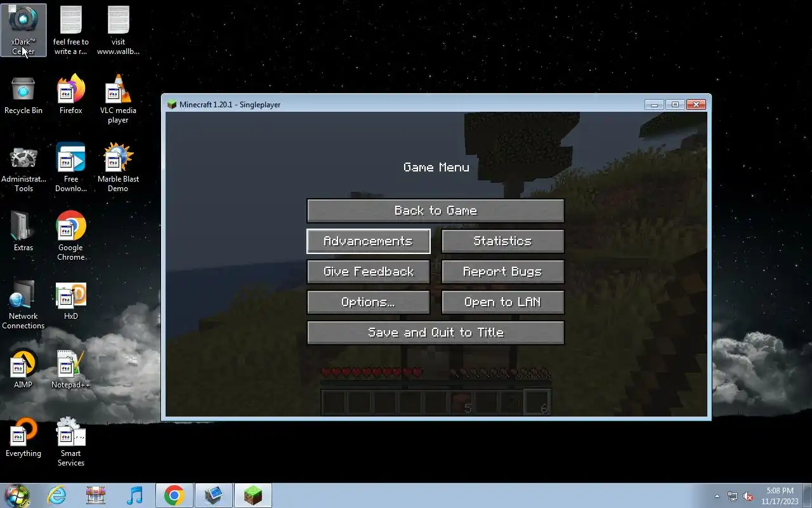Open the Advancements screen
The image size is (812, 508).
click(368, 241)
